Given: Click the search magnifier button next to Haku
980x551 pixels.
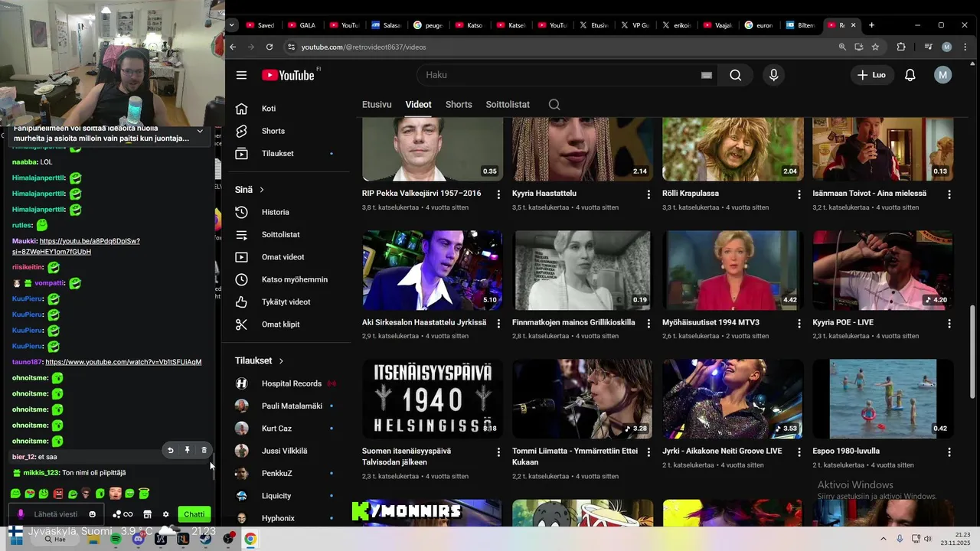Looking at the screenshot, I should [736, 75].
